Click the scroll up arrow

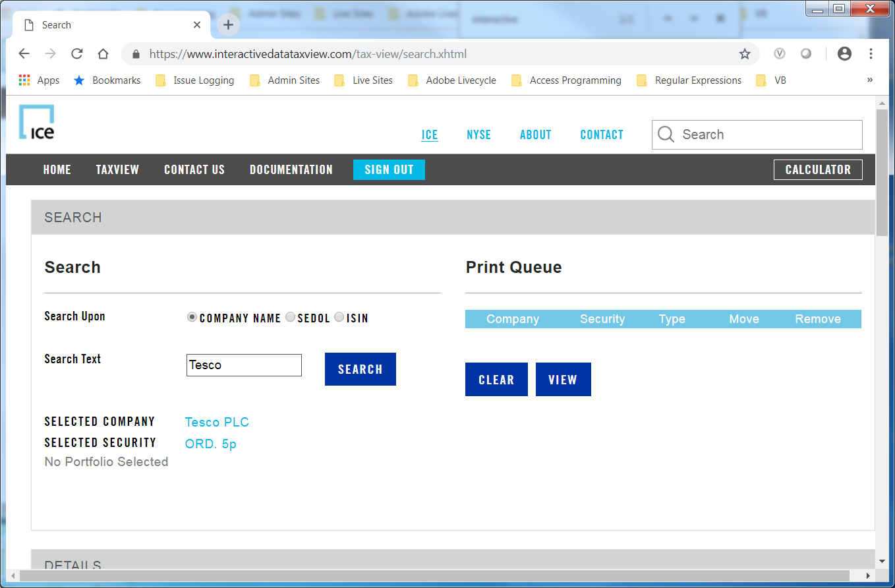(882, 103)
